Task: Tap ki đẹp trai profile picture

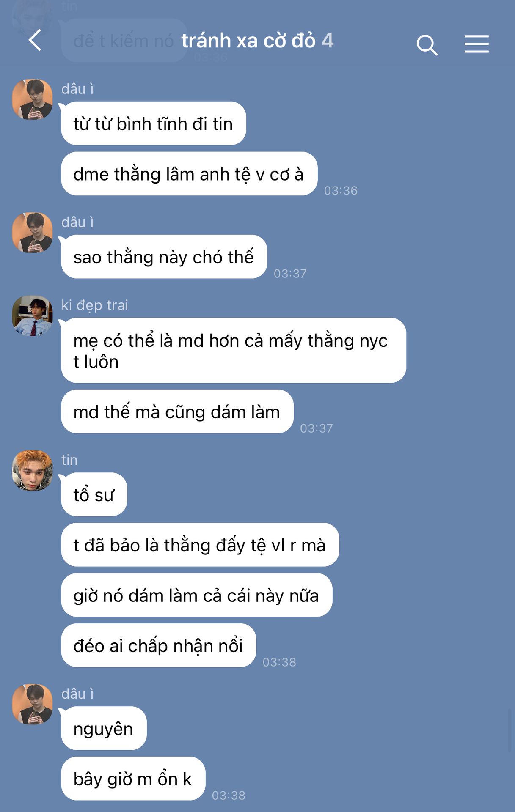Action: click(x=33, y=315)
